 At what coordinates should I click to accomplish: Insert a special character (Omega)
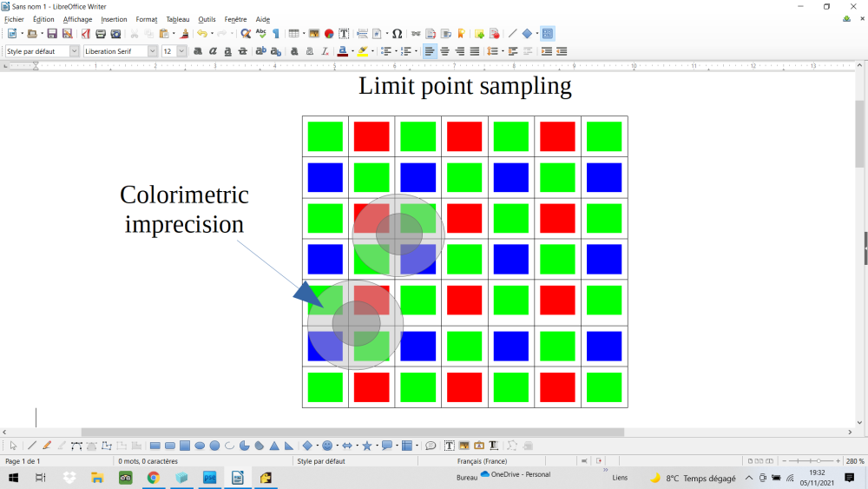tap(397, 34)
